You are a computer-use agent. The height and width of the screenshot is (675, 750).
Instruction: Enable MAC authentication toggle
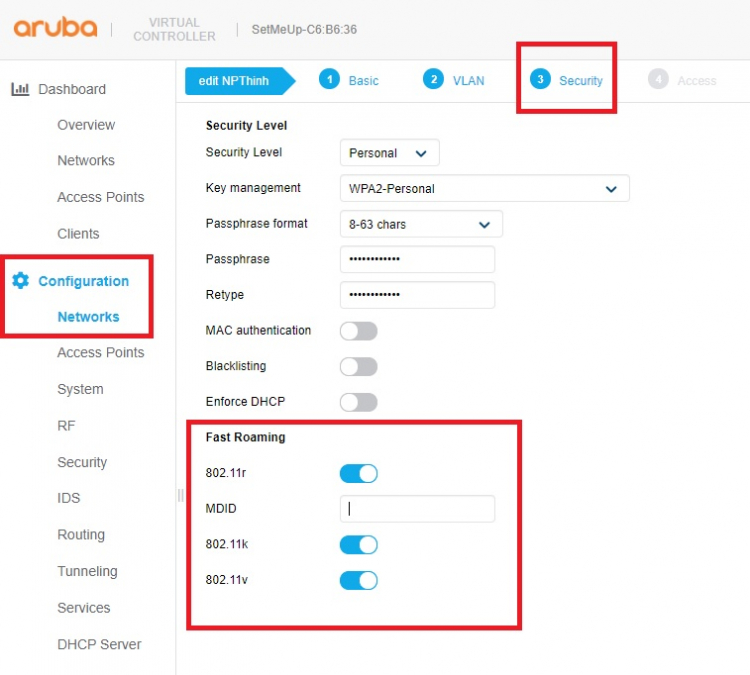coord(359,331)
